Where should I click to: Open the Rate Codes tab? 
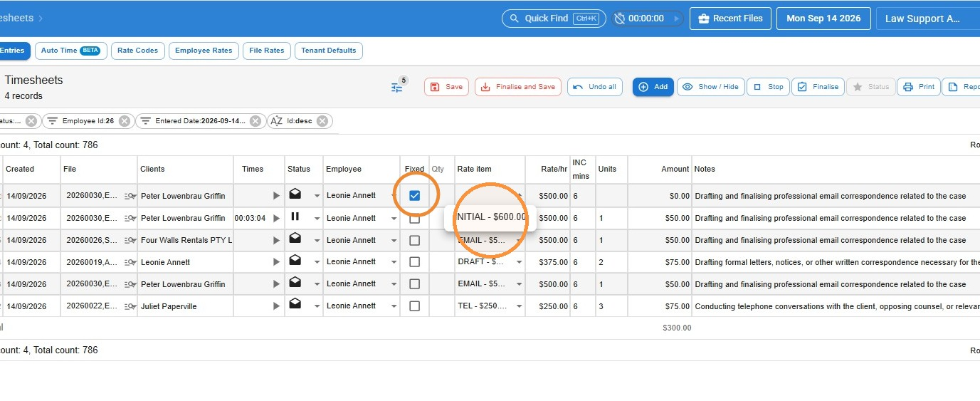pyautogui.click(x=138, y=51)
